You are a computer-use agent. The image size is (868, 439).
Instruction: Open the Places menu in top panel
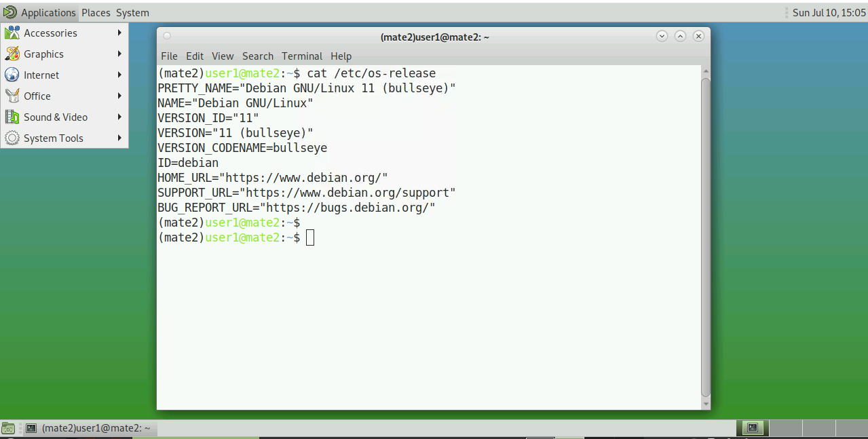pyautogui.click(x=96, y=12)
